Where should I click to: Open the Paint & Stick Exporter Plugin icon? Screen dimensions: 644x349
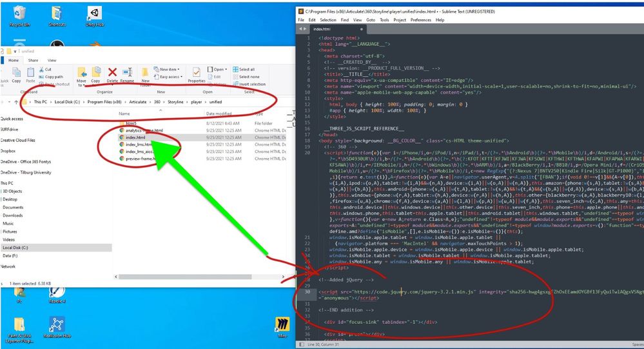click(19, 330)
